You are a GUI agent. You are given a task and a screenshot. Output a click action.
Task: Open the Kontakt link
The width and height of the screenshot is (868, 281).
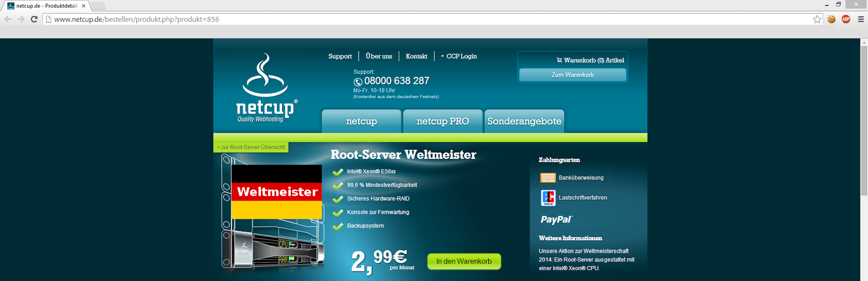[417, 56]
